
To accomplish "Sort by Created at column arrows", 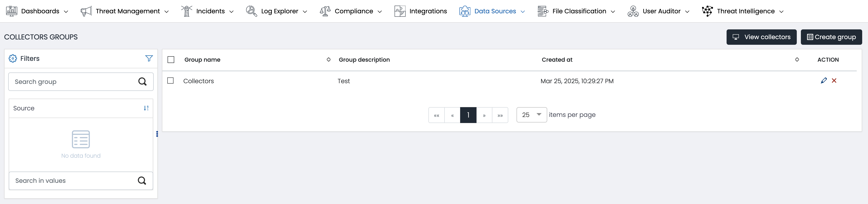I will [x=797, y=60].
